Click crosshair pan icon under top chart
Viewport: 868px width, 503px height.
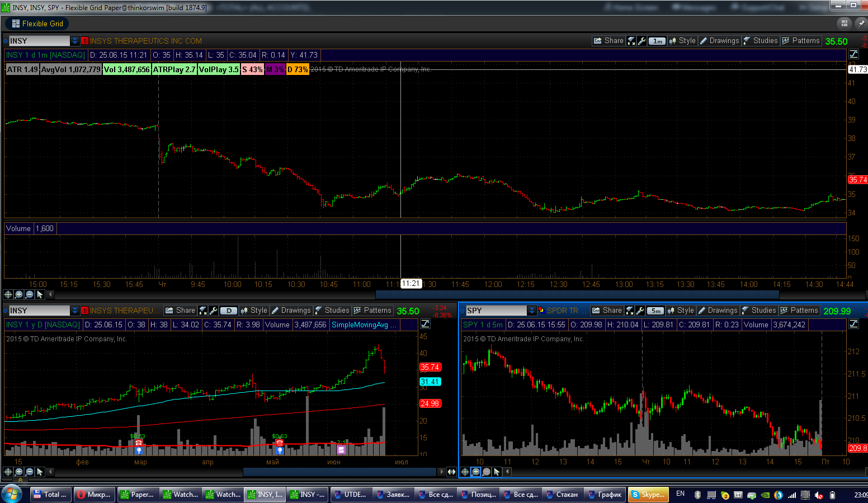[x=8, y=294]
